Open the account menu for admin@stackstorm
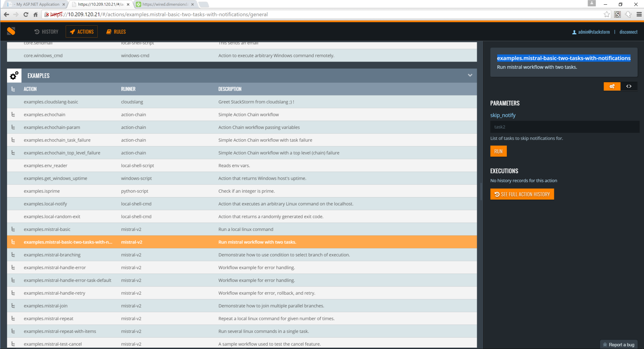Image resolution: width=644 pixels, height=349 pixels. click(x=594, y=32)
